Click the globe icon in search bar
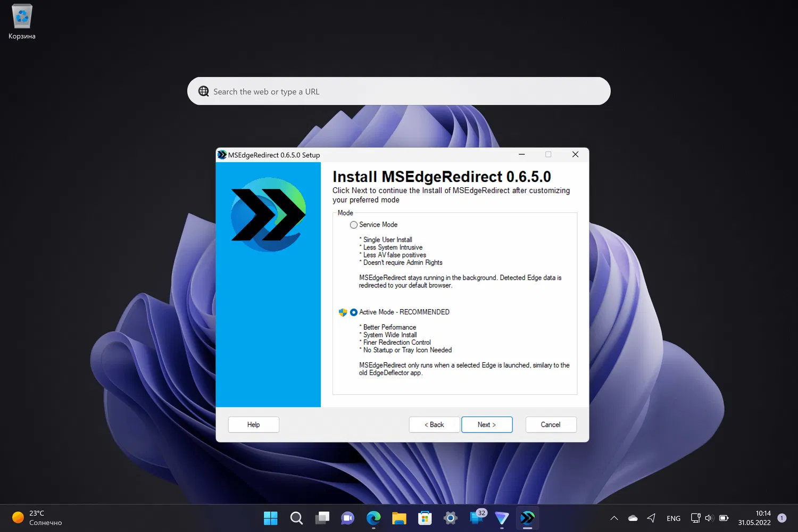Image resolution: width=798 pixels, height=532 pixels. [204, 91]
